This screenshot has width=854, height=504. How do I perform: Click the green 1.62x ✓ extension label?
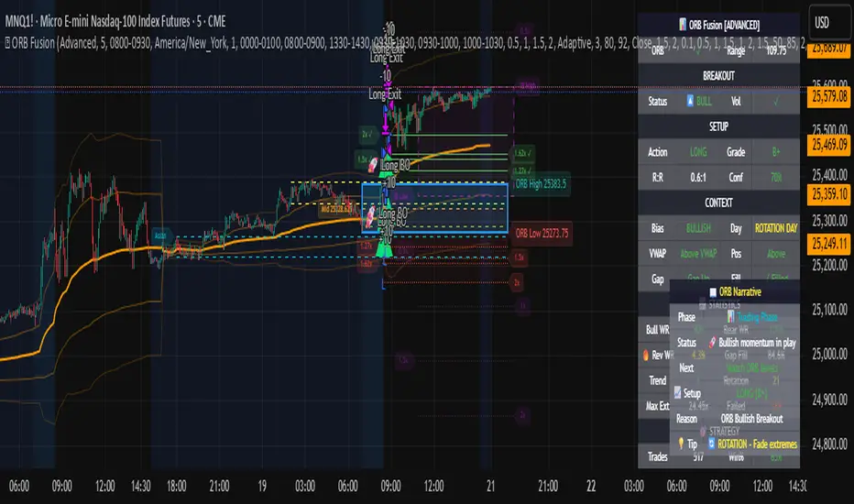tap(522, 153)
